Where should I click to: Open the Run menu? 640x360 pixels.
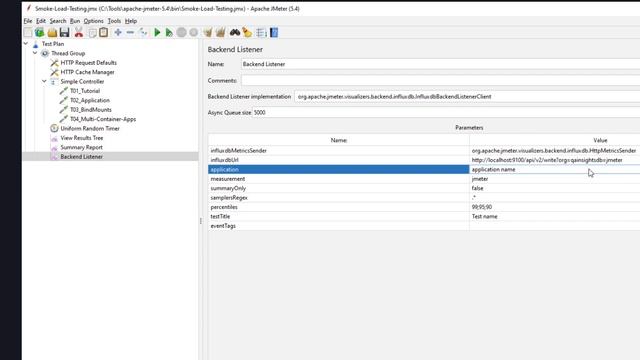coord(75,21)
